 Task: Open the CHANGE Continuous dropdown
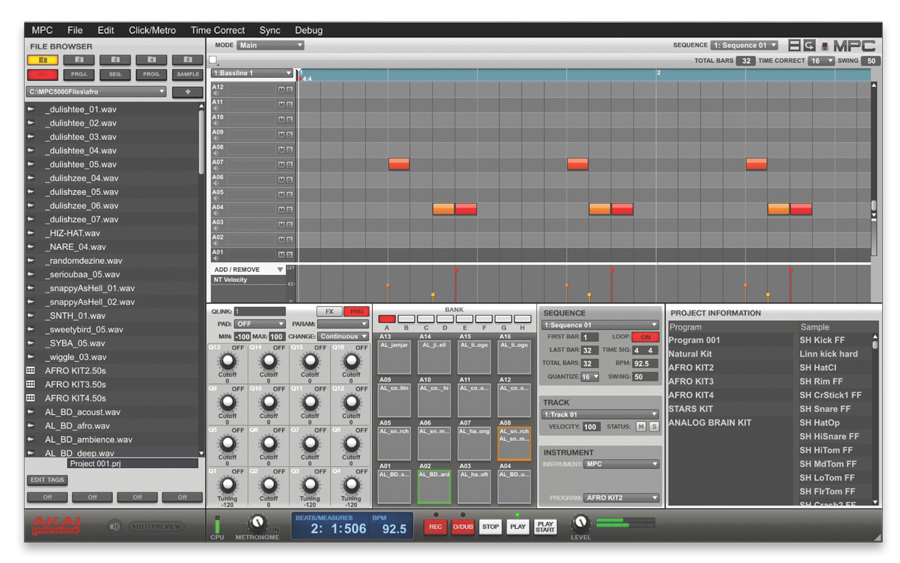343,336
